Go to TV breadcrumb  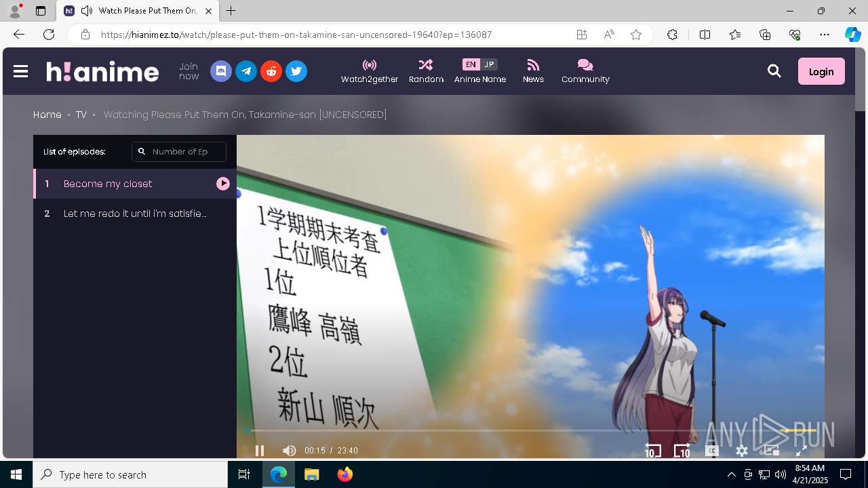coord(81,115)
